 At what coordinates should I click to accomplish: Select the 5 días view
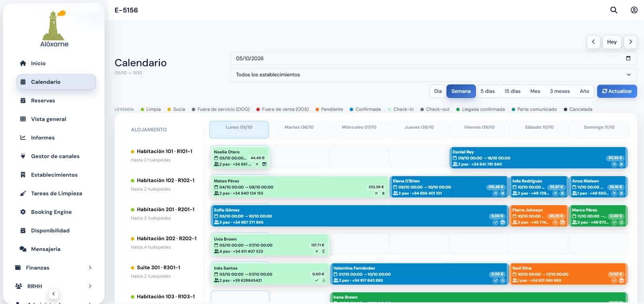click(487, 91)
